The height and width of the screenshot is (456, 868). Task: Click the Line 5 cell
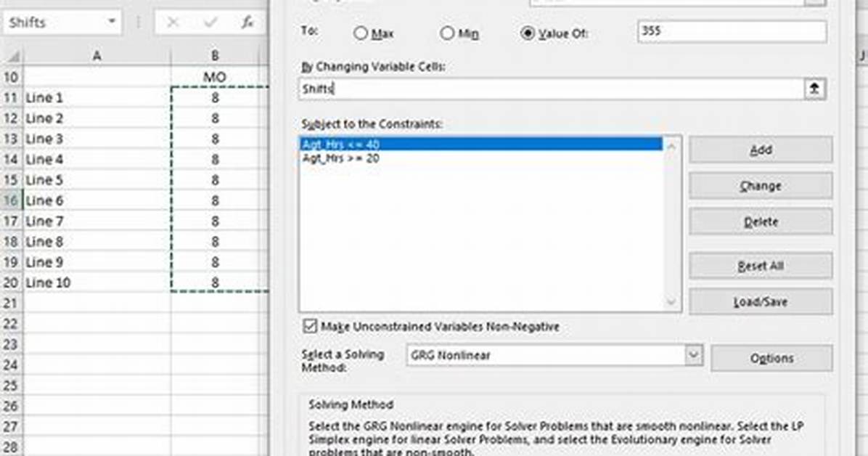tap(97, 179)
